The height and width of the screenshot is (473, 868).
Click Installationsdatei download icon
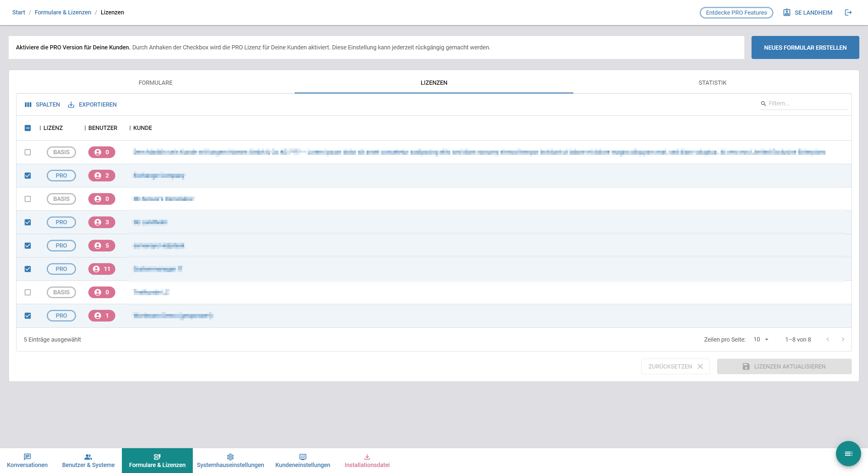tap(367, 457)
